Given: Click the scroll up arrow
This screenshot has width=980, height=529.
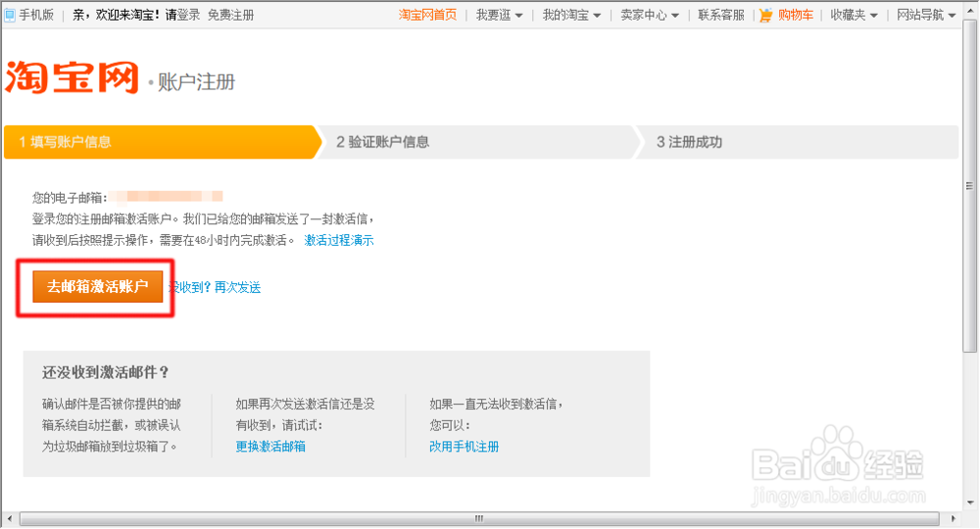Looking at the screenshot, I should (x=970, y=9).
